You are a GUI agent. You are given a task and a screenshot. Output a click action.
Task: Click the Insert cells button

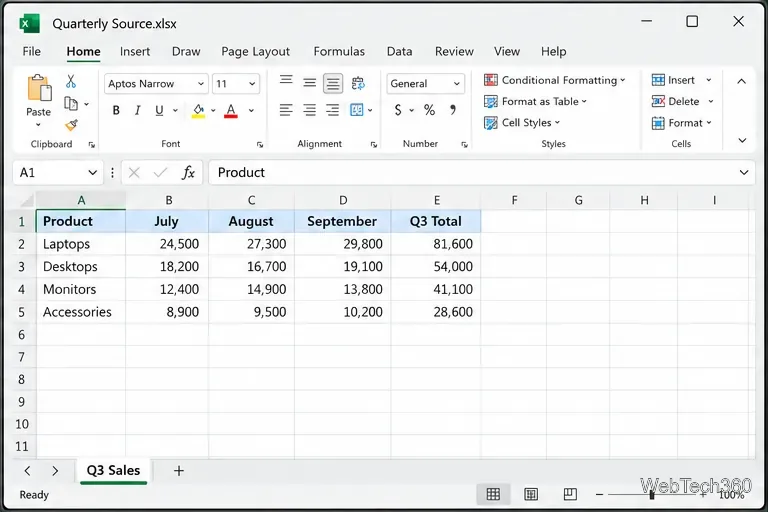tap(673, 80)
